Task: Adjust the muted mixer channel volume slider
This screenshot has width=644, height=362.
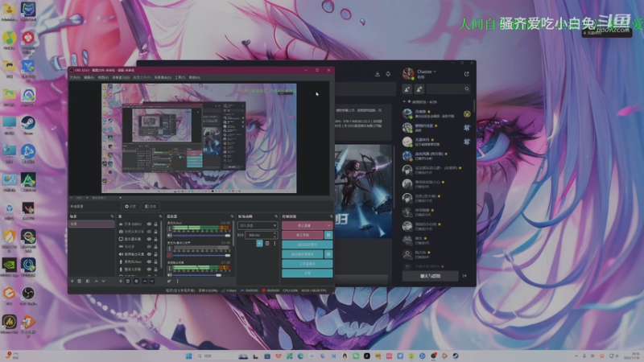Action: pyautogui.click(x=202, y=255)
